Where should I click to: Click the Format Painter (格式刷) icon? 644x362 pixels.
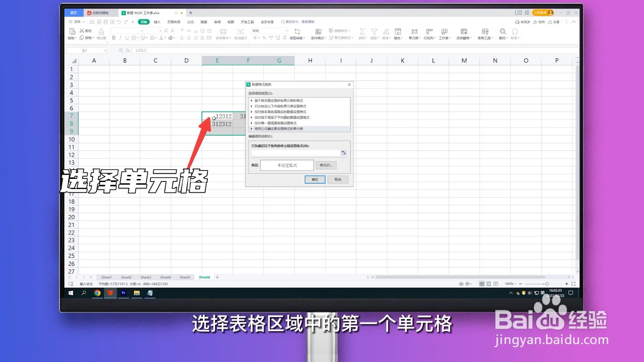[101, 31]
